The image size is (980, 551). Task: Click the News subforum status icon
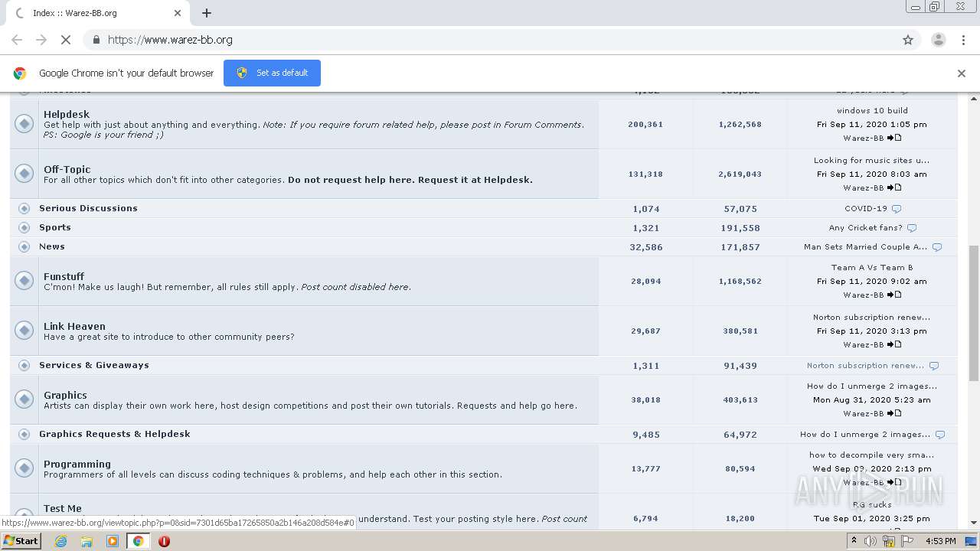point(24,246)
